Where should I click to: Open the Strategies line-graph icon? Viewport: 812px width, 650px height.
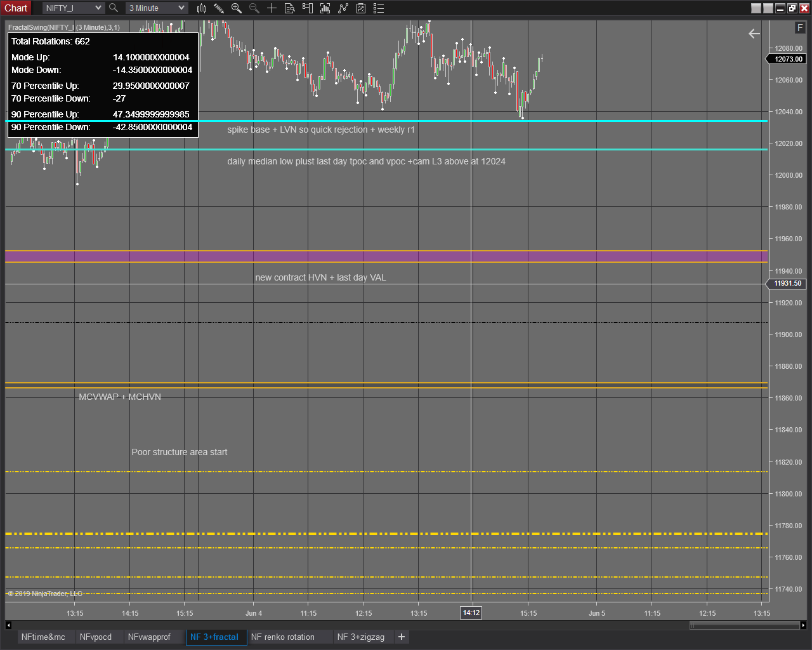click(x=343, y=8)
